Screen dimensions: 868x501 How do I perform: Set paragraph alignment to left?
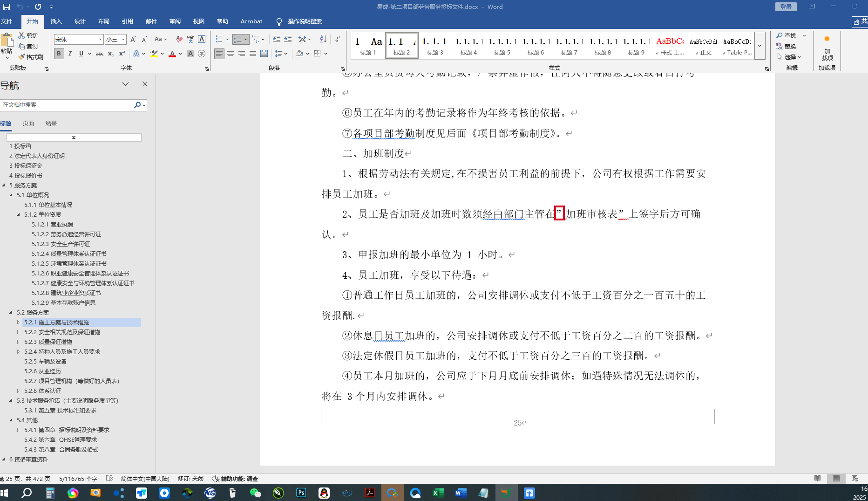tap(219, 54)
